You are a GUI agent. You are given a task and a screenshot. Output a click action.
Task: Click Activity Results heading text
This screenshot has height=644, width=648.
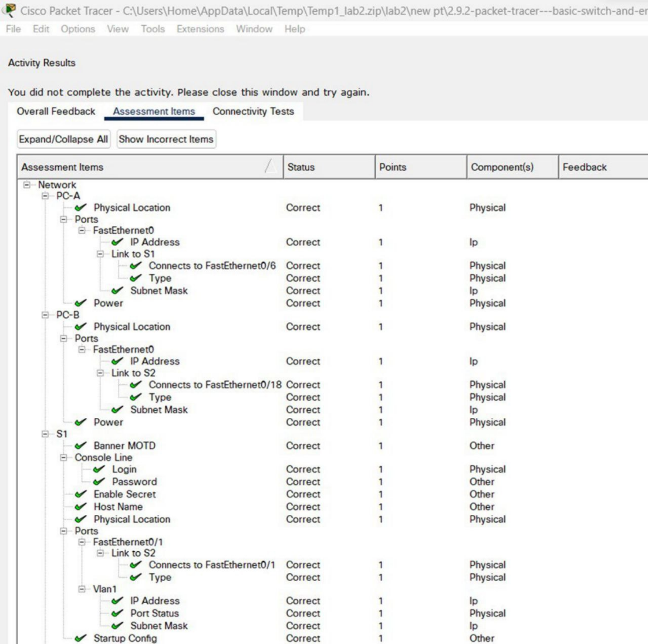click(42, 63)
